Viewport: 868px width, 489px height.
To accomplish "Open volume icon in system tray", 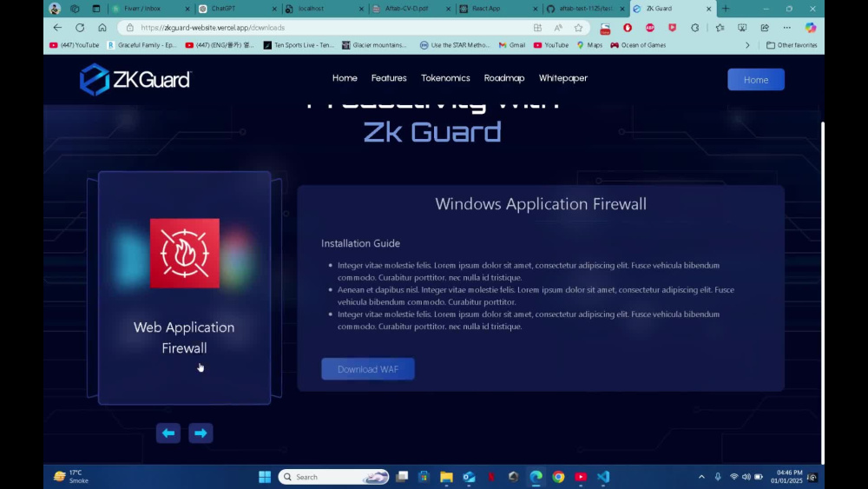I will click(x=746, y=477).
